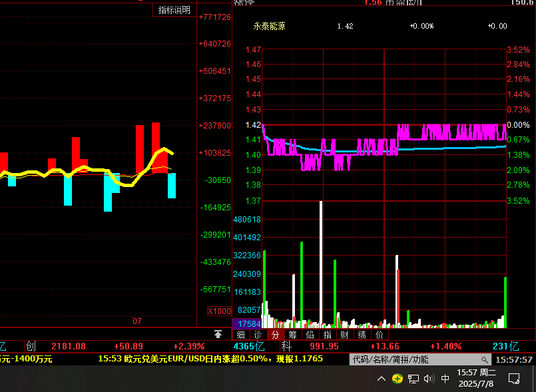Click the +1.40% index percent value
This screenshot has height=392, width=536.
pyautogui.click(x=445, y=347)
